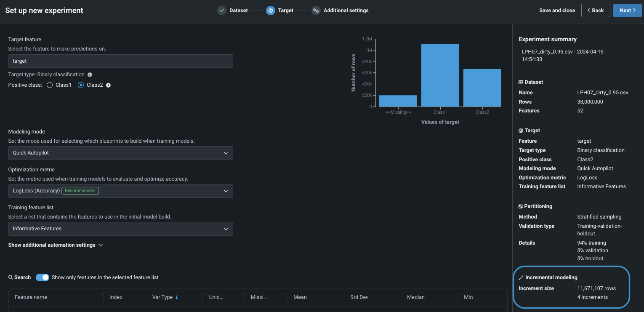
Task: Click Save and close
Action: point(557,11)
